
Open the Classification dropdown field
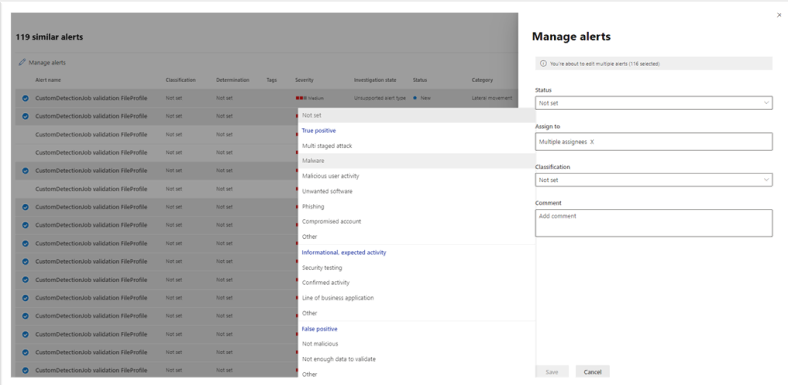(654, 180)
